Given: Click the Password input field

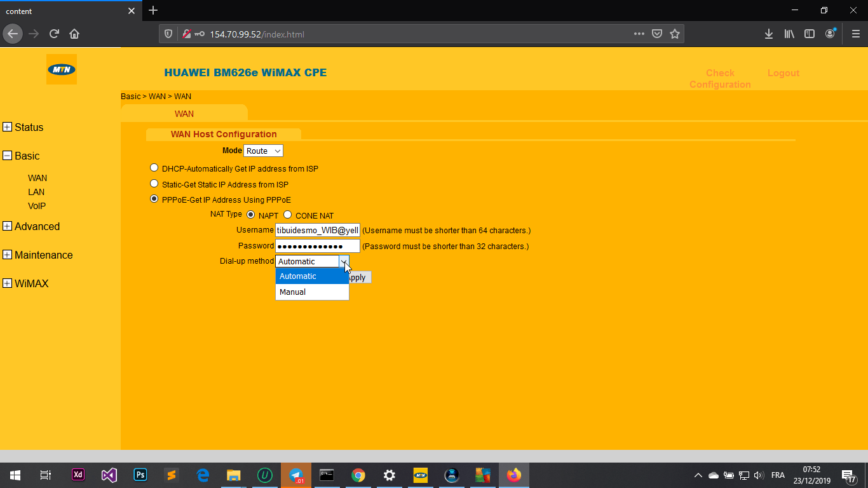Looking at the screenshot, I should tap(318, 246).
